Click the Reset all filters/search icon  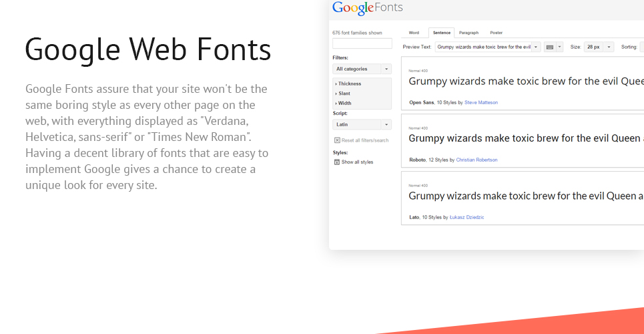(x=337, y=140)
